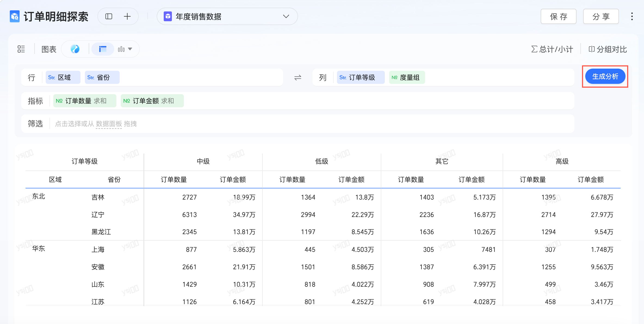644x324 pixels.
Task: Open the 分组对比 group comparison option
Action: (x=608, y=49)
